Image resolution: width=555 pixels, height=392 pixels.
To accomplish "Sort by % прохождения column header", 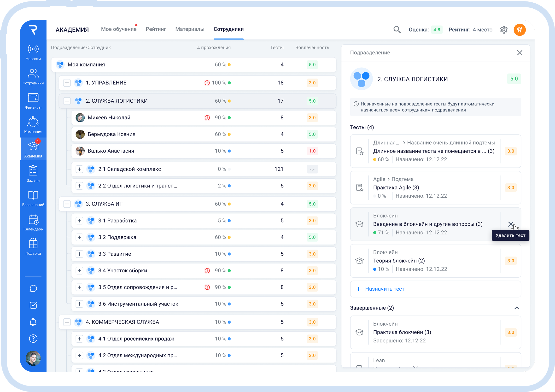I will tap(213, 48).
